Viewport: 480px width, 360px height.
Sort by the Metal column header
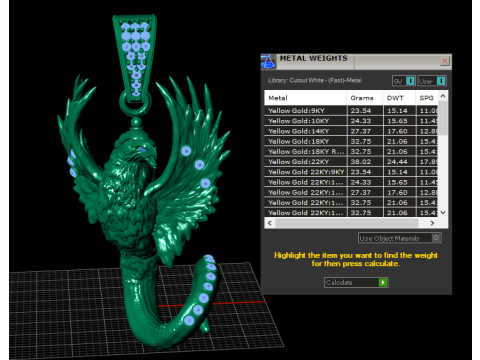(305, 98)
